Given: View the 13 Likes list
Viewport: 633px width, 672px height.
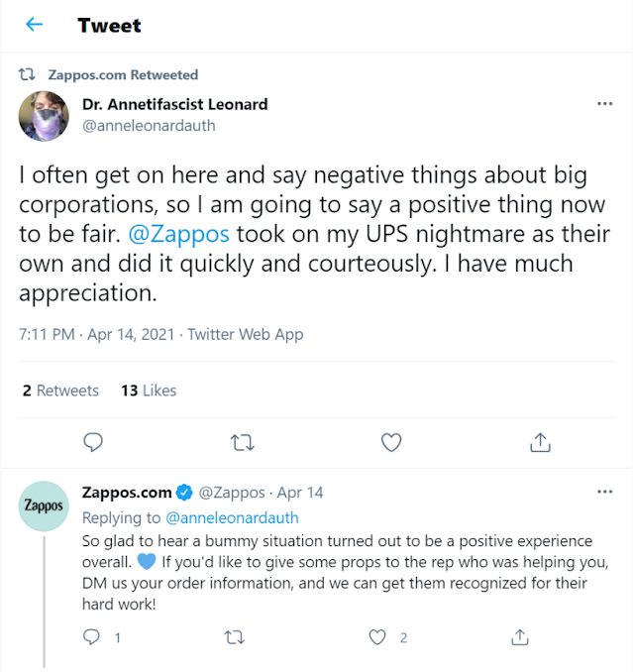Looking at the screenshot, I should [149, 391].
